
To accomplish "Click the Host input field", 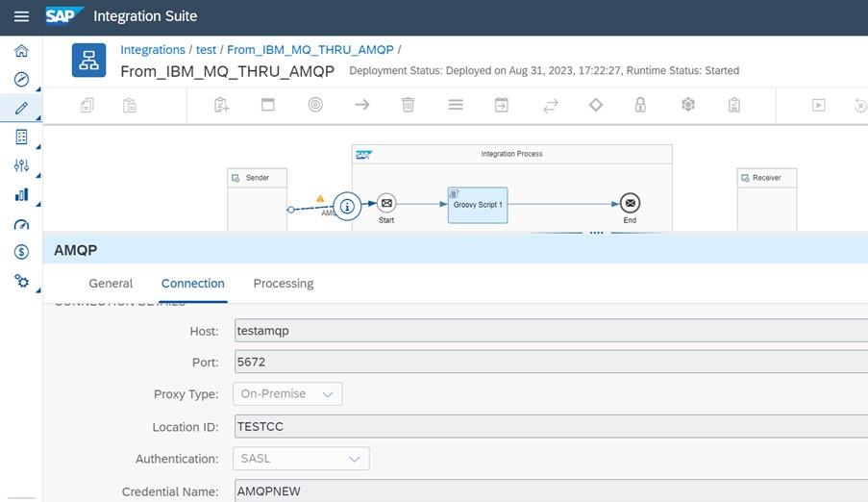I will point(551,331).
